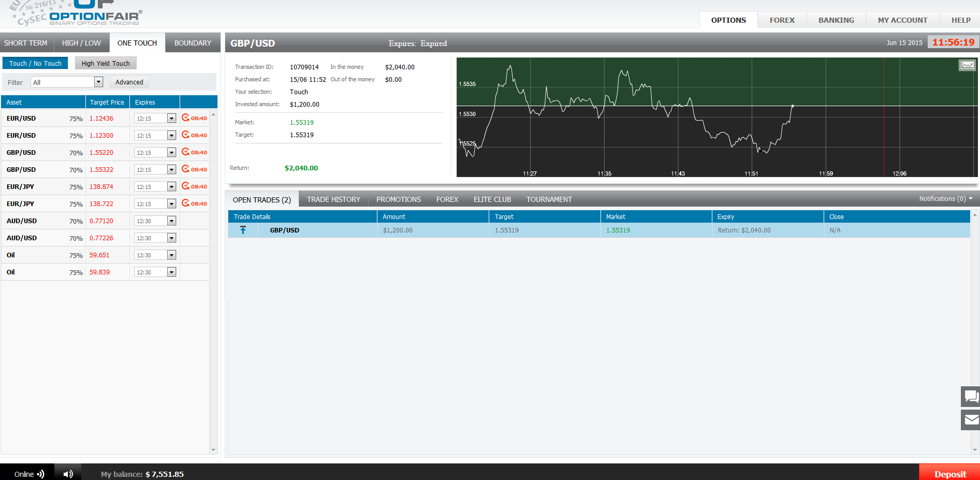Click the chart view icon on graph

point(967,65)
